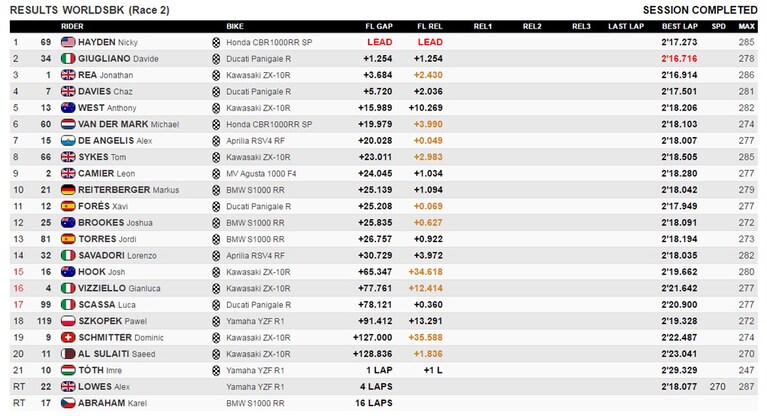Select the BEST LAP column header
The image size is (767, 416).
pos(679,26)
